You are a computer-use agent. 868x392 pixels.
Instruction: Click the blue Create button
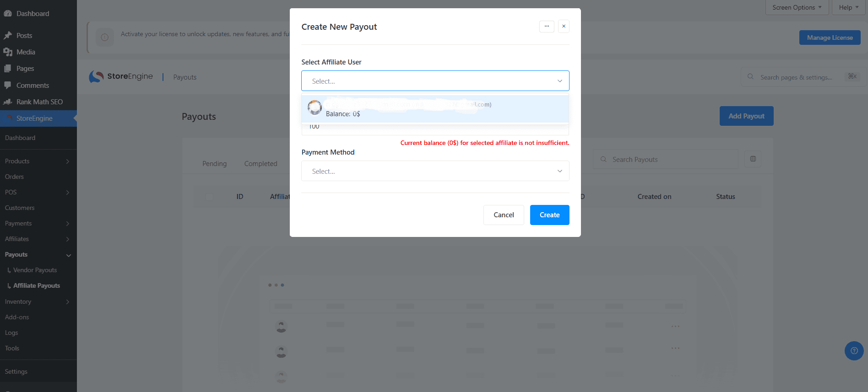click(x=549, y=215)
